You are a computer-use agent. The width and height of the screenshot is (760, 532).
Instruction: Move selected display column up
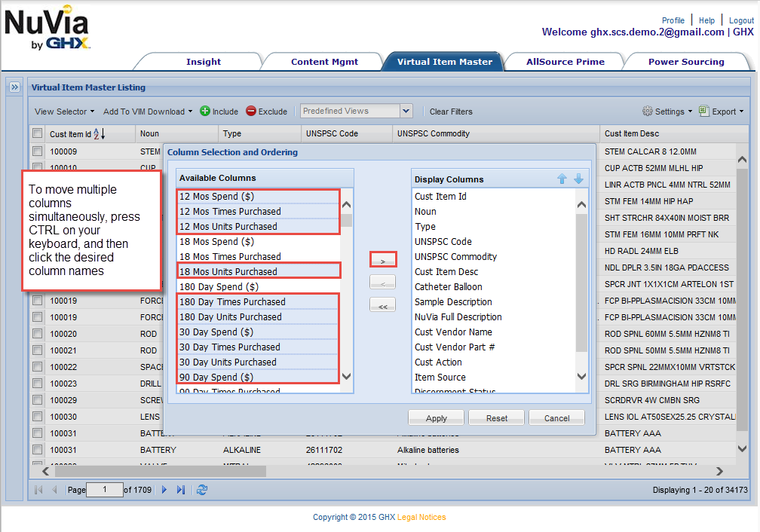562,179
